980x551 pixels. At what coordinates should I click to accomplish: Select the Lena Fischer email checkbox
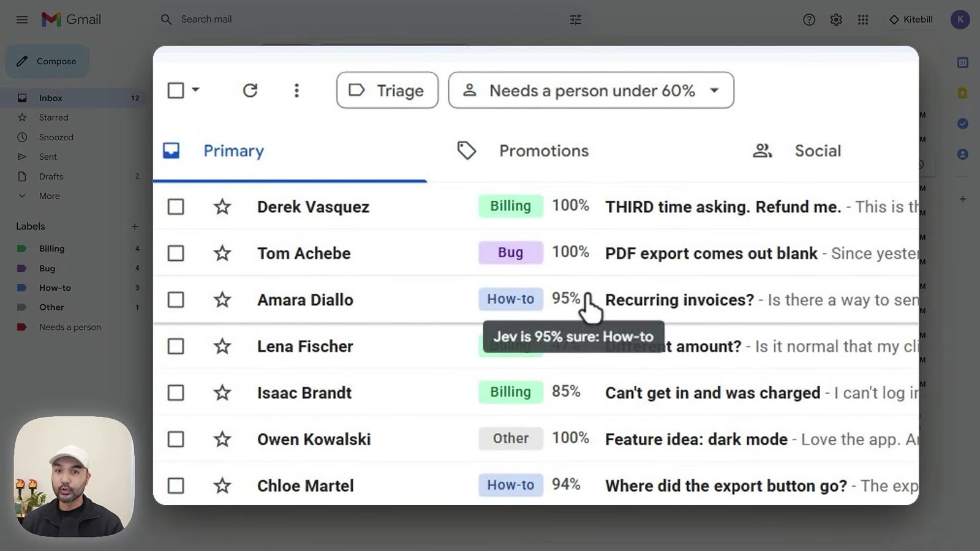(x=176, y=346)
